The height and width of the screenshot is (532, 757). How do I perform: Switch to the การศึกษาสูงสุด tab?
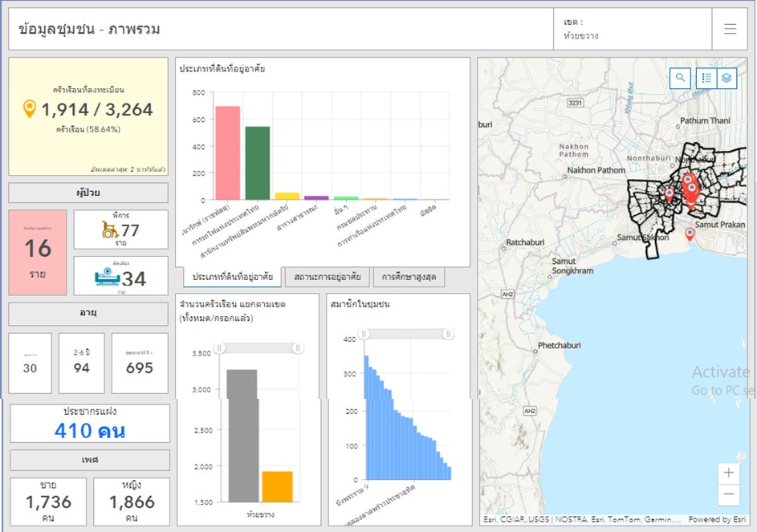coord(408,278)
